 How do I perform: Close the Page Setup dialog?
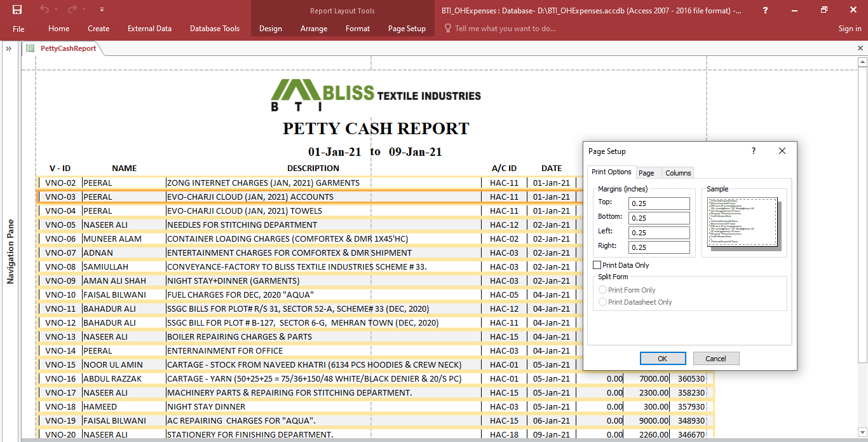coord(782,151)
